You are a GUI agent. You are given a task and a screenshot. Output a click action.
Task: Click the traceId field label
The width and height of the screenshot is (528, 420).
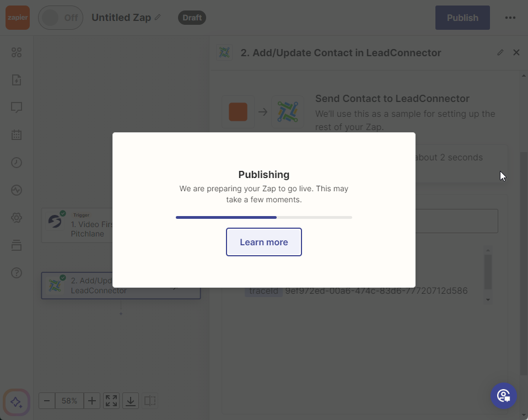[x=263, y=290]
